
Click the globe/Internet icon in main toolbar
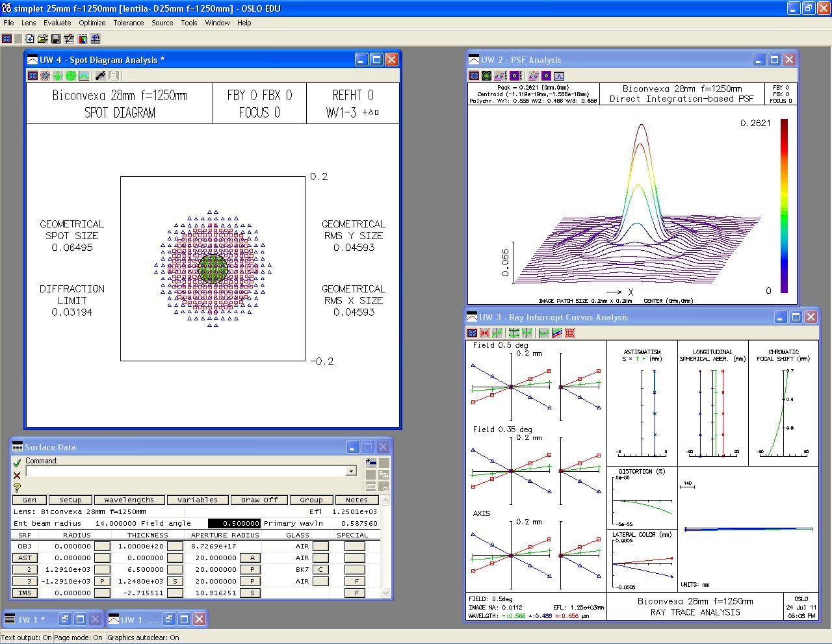(96, 39)
